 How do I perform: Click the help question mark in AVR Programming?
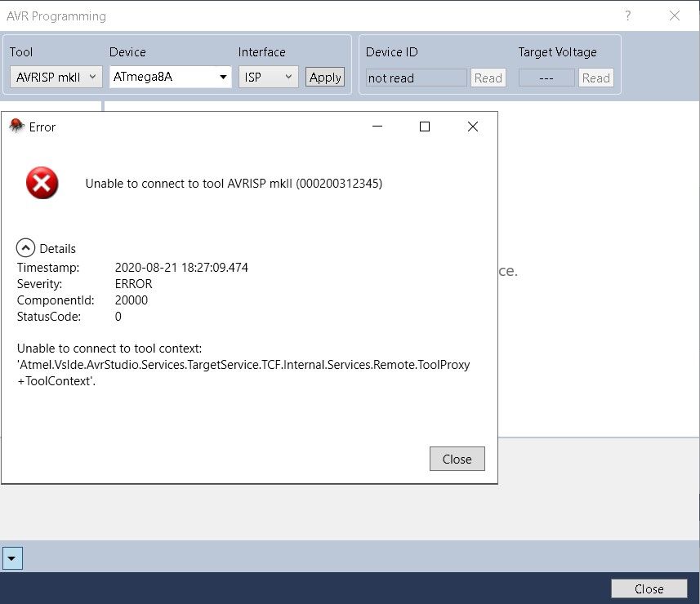click(627, 16)
